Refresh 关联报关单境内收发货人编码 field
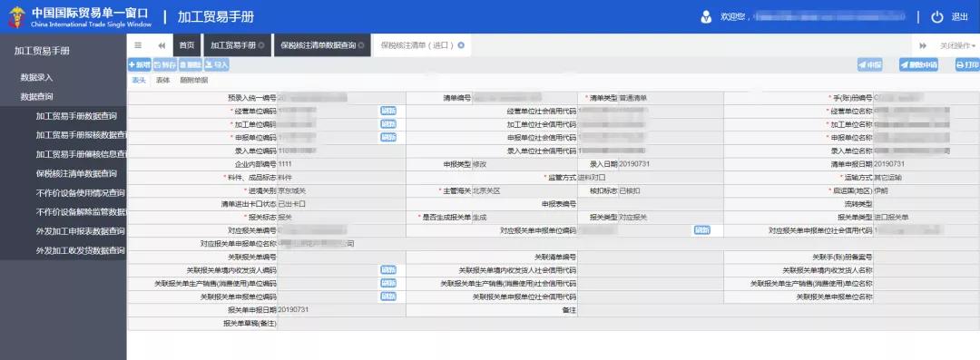The height and width of the screenshot is (360, 980). [x=388, y=270]
